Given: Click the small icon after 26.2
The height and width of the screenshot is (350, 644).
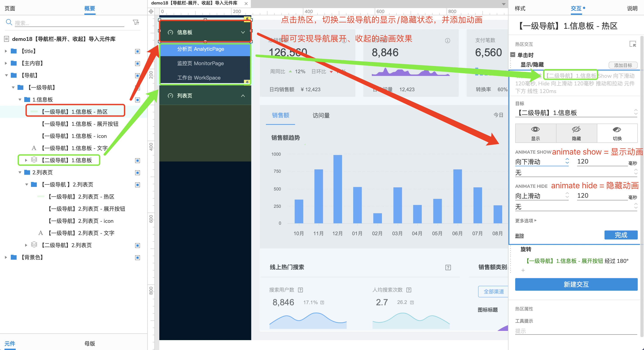Looking at the screenshot, I should click(412, 302).
